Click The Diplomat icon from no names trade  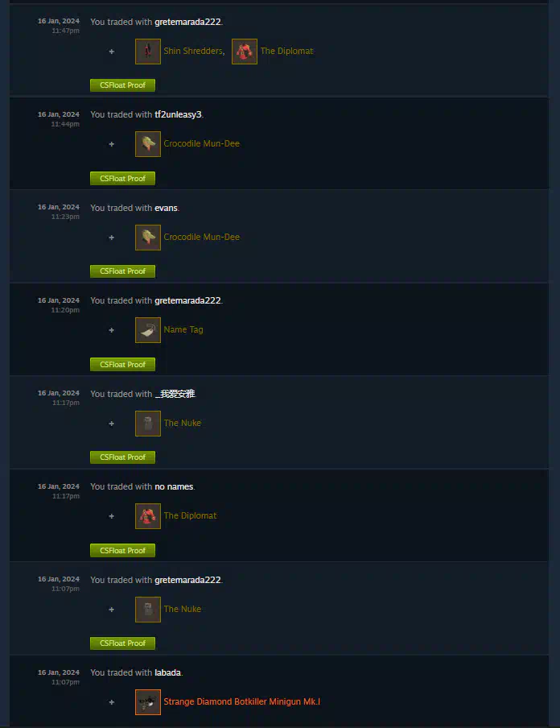click(x=148, y=516)
